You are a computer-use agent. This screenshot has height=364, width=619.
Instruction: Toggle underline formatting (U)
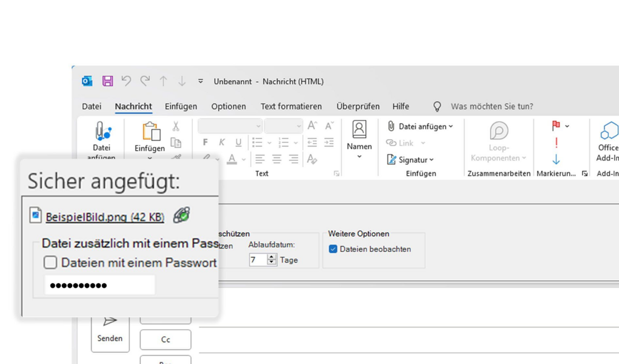(238, 142)
